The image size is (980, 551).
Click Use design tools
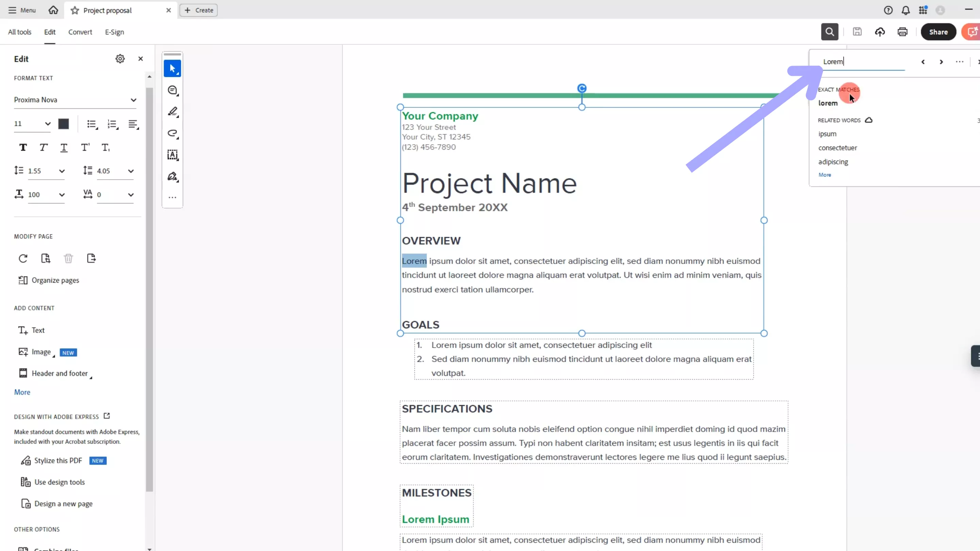pyautogui.click(x=52, y=482)
